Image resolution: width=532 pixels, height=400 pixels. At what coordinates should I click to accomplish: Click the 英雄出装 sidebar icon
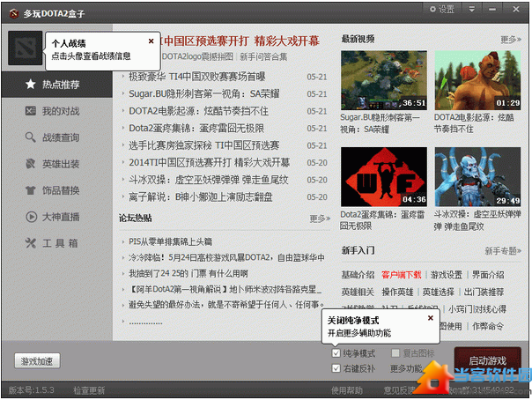click(31, 164)
